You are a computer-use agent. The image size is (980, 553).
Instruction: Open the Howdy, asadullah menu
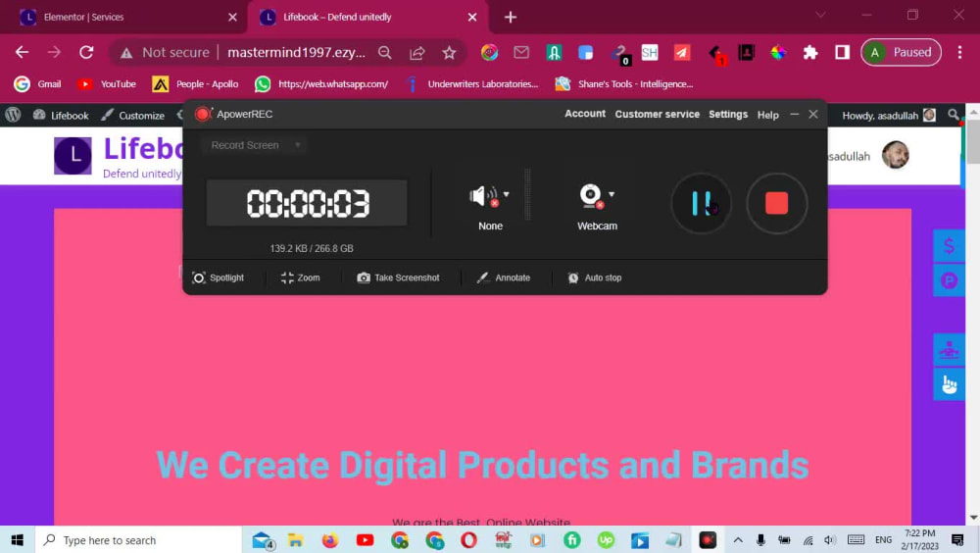tap(889, 115)
